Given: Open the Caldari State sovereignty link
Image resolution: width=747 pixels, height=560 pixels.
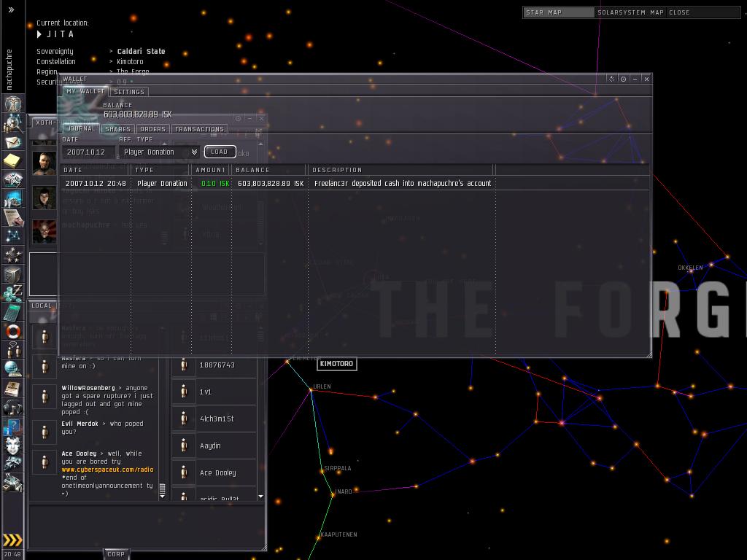Looking at the screenshot, I should 141,52.
